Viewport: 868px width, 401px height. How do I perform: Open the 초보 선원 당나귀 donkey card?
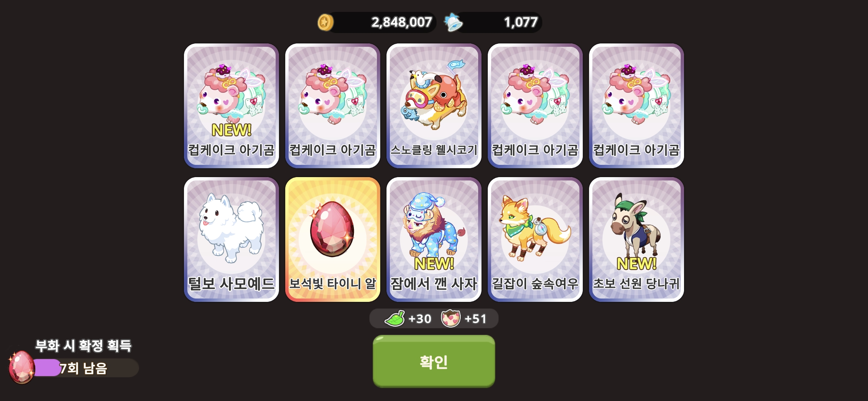pos(636,239)
